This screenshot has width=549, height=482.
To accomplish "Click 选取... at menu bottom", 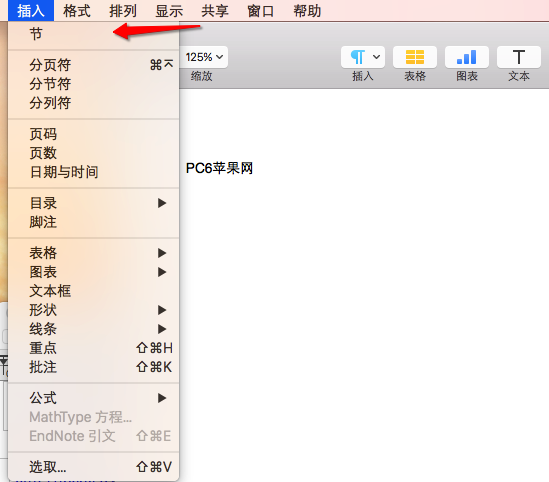I will tap(93, 467).
